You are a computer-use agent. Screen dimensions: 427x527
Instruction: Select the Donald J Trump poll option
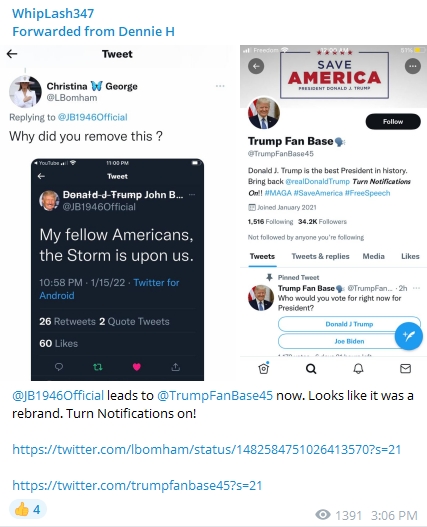click(349, 324)
